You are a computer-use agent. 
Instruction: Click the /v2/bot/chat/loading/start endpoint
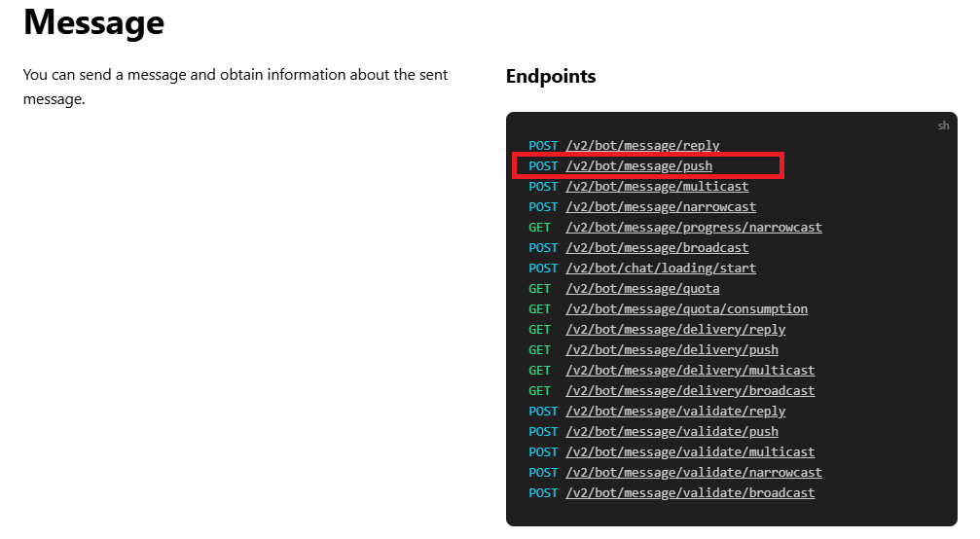[x=661, y=269]
